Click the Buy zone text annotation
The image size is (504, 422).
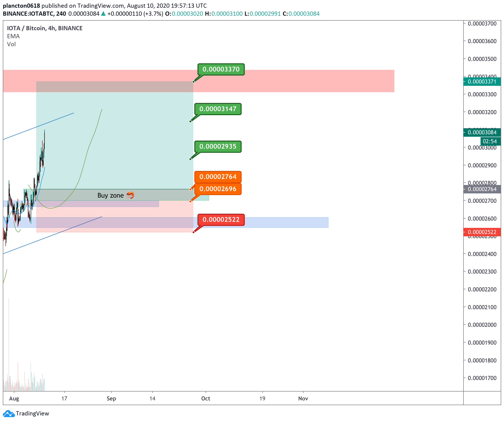point(111,196)
